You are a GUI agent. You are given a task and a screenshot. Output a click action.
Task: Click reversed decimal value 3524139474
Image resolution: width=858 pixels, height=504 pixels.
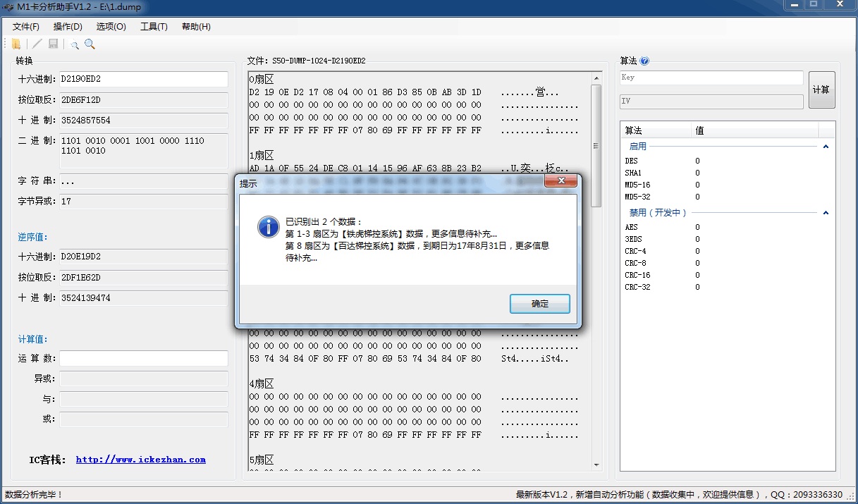coord(143,298)
